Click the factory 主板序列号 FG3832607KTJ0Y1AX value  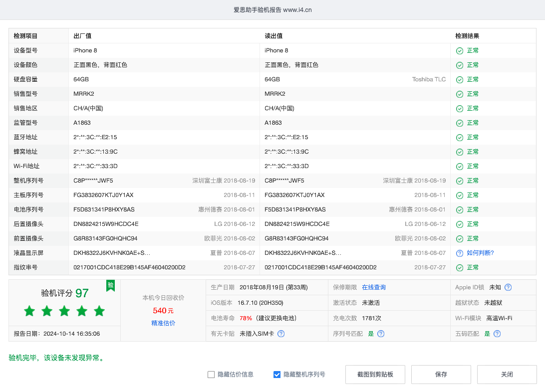(103, 196)
